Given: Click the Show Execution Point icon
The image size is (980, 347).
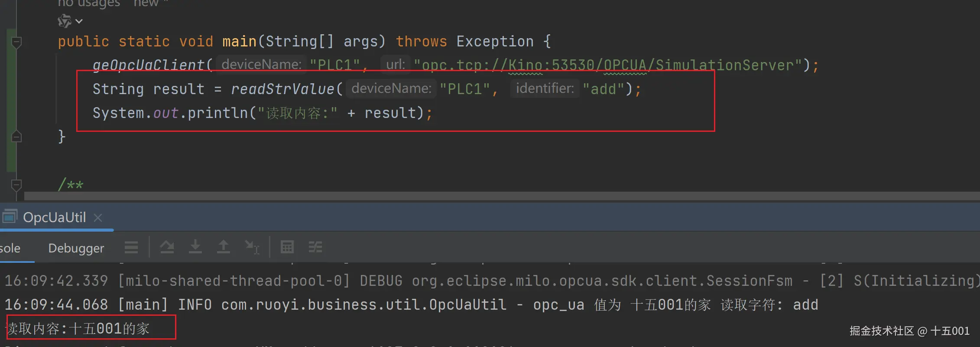Looking at the screenshot, I should (x=167, y=247).
